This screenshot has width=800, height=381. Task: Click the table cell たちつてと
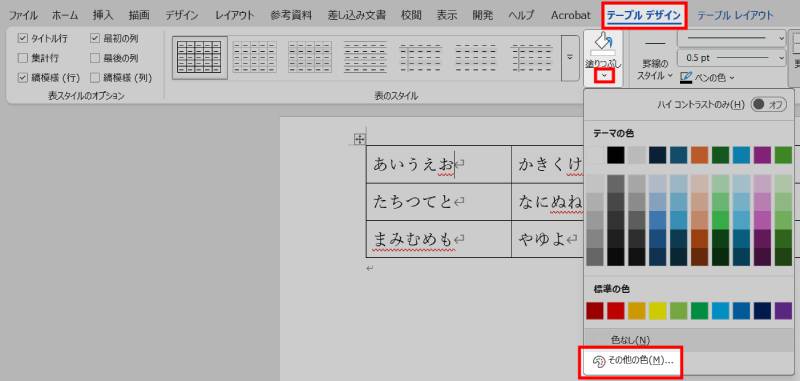439,201
